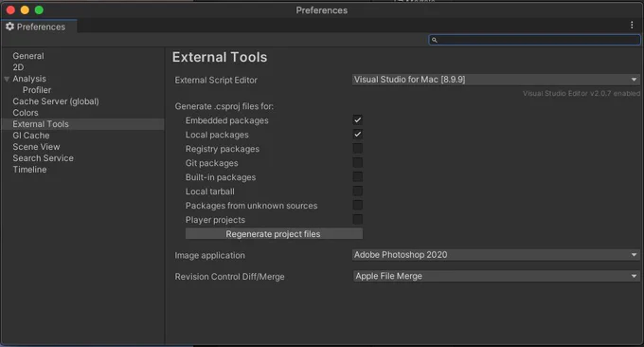Click the External Script Editor label
Image resolution: width=644 pixels, height=347 pixels.
(x=216, y=81)
